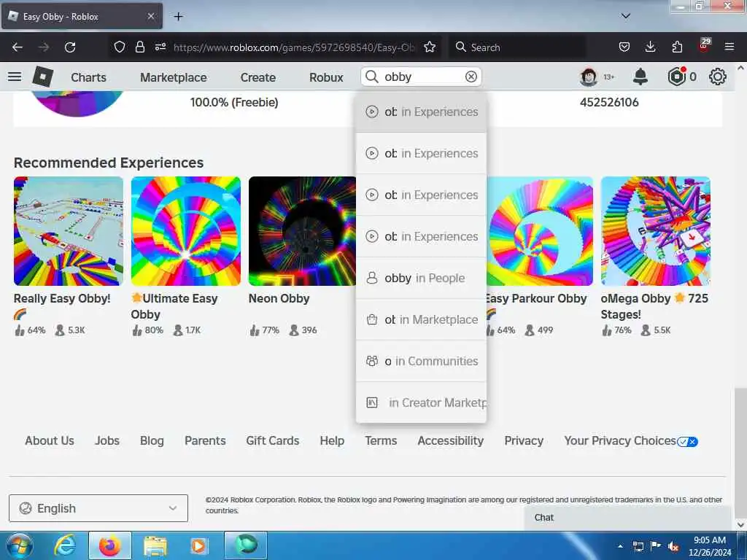Open the Easy Parkour Obby thumbnail

click(x=540, y=231)
